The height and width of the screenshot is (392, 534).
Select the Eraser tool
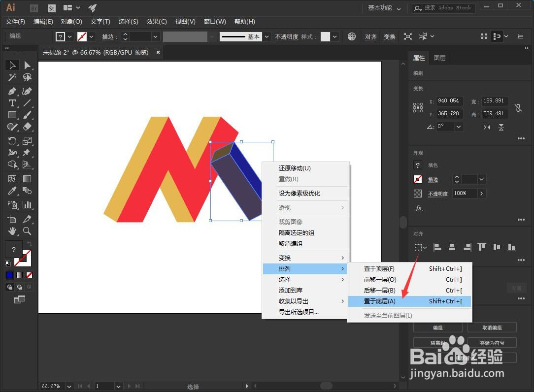coord(27,127)
